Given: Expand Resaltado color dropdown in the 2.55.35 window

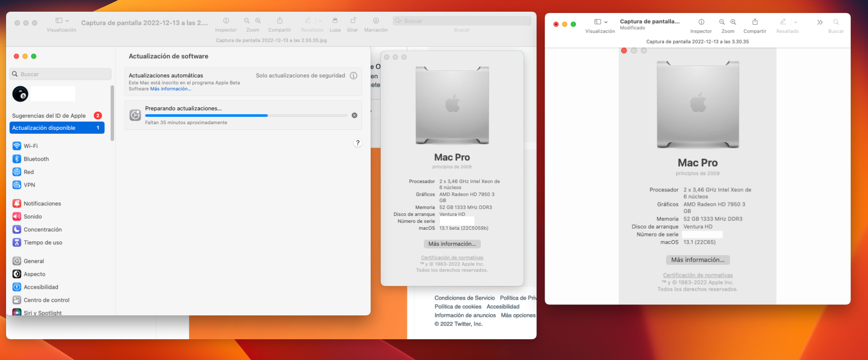Looking at the screenshot, I should [320, 21].
